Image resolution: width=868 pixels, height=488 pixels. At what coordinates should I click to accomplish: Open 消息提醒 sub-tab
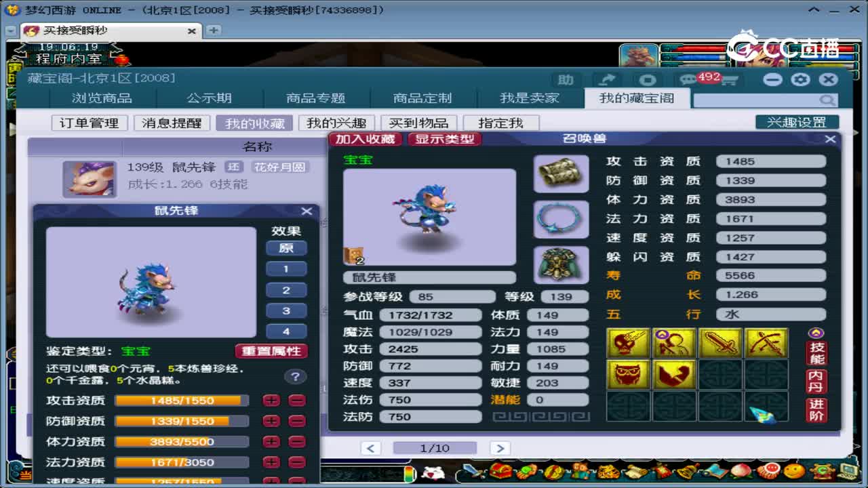(x=172, y=123)
